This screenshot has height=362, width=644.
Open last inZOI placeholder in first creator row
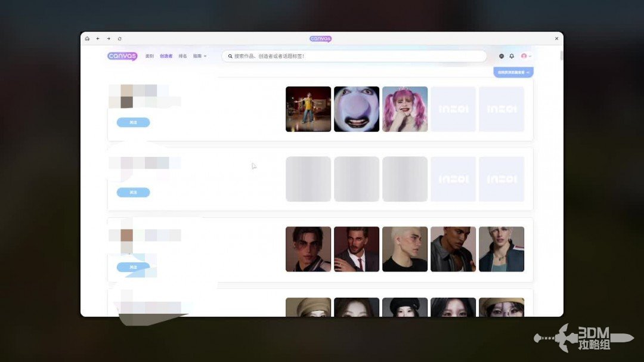click(501, 109)
